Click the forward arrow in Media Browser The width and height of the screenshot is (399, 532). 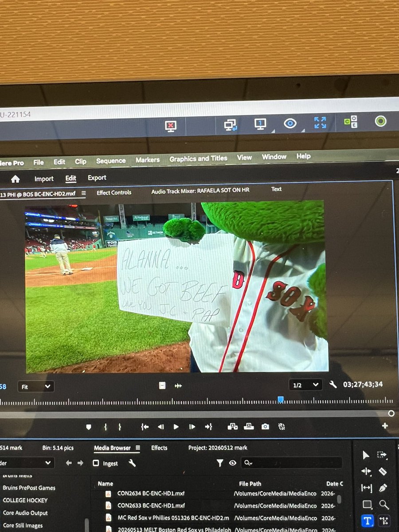[80, 463]
